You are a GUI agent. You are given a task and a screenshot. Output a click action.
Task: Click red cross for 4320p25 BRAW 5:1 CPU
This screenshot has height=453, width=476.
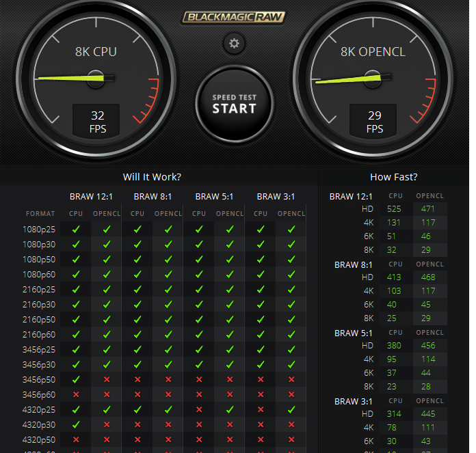[199, 410]
